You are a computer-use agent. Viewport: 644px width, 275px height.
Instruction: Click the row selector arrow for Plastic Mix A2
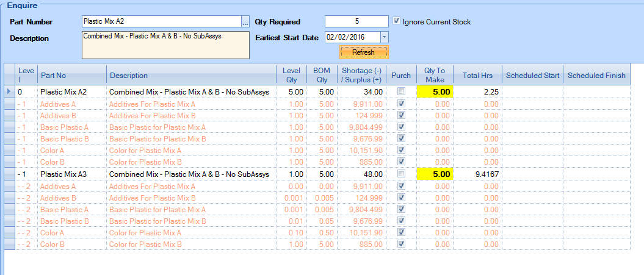pos(9,91)
